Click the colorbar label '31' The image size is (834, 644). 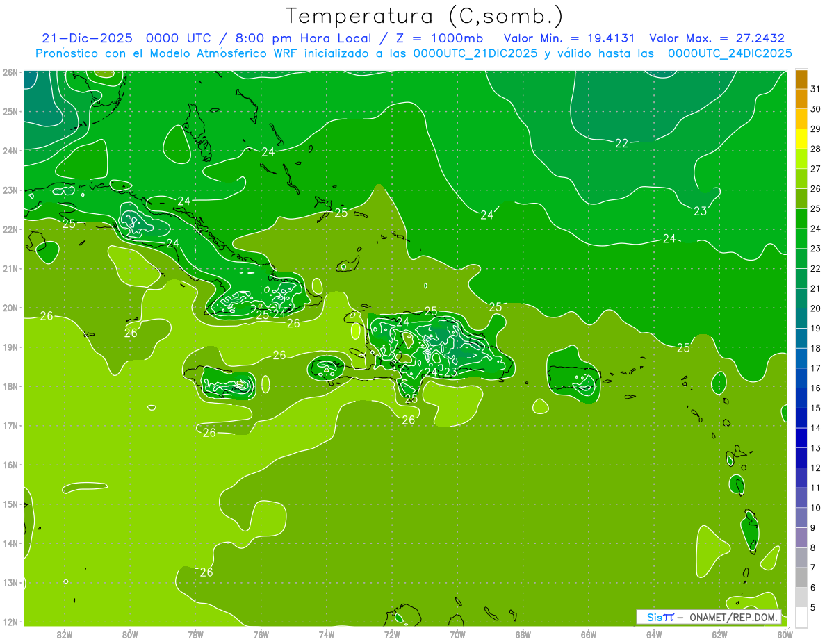815,90
